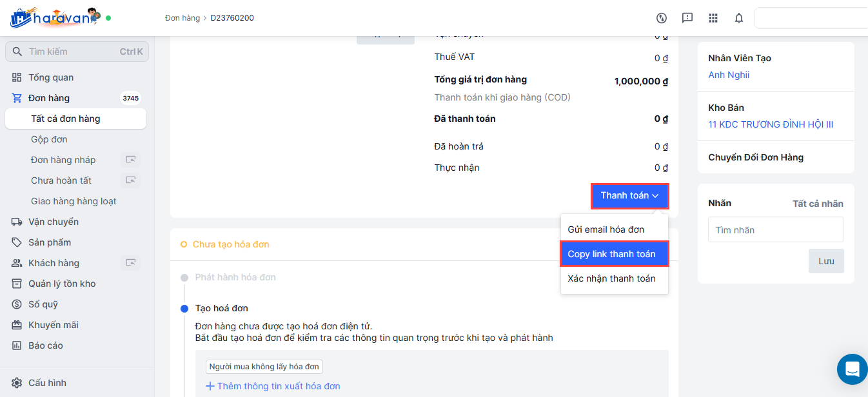Click the Người mua không lấy hóa đơn tag
This screenshot has width=868, height=397.
264,367
